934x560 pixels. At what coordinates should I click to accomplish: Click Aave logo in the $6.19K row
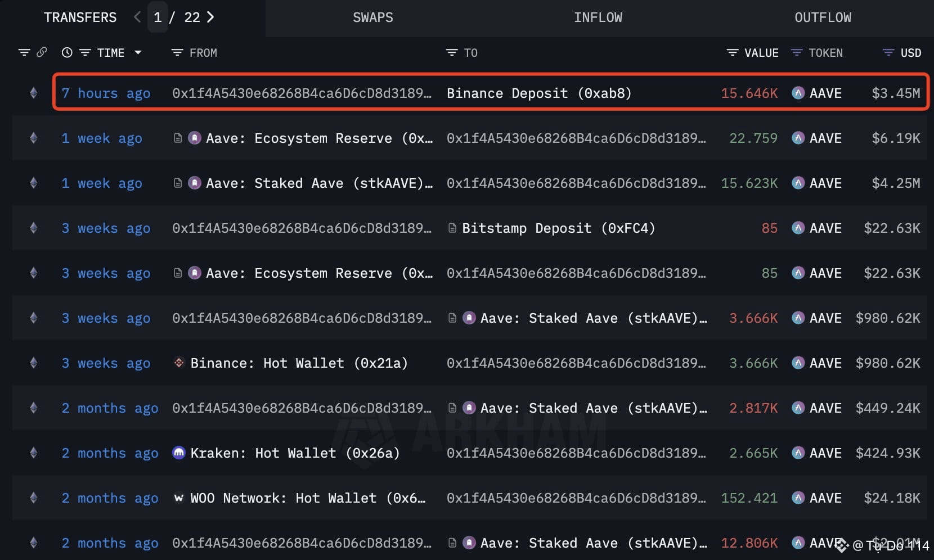(x=195, y=138)
